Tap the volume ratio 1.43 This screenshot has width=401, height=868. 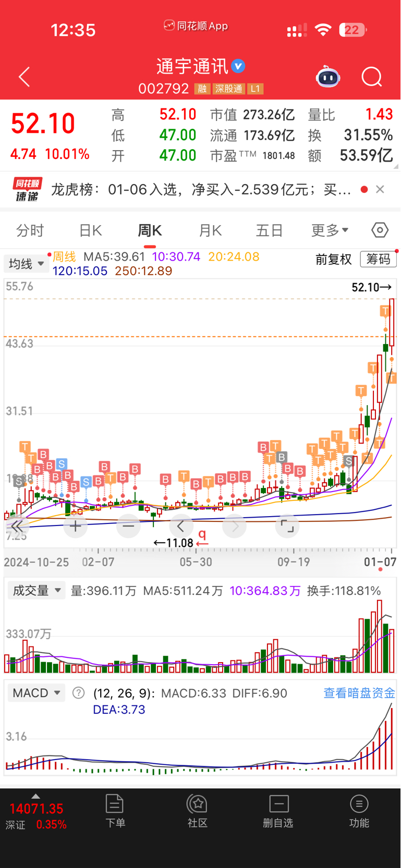(x=379, y=115)
